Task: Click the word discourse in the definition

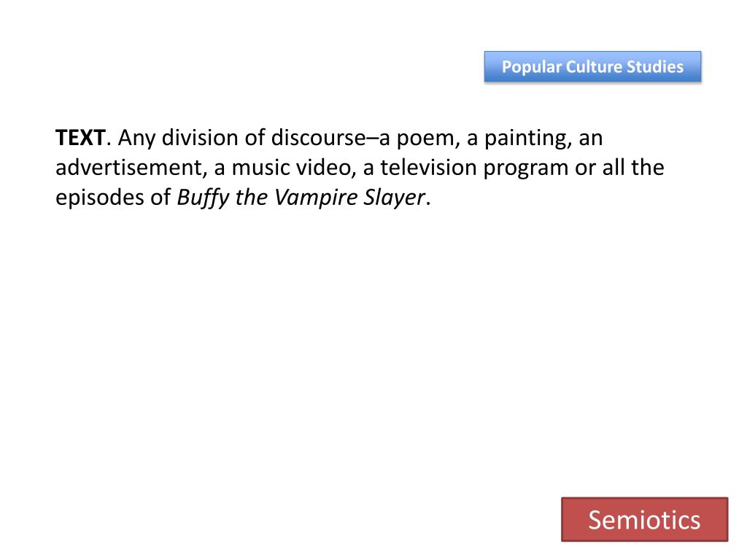Action: [x=318, y=138]
